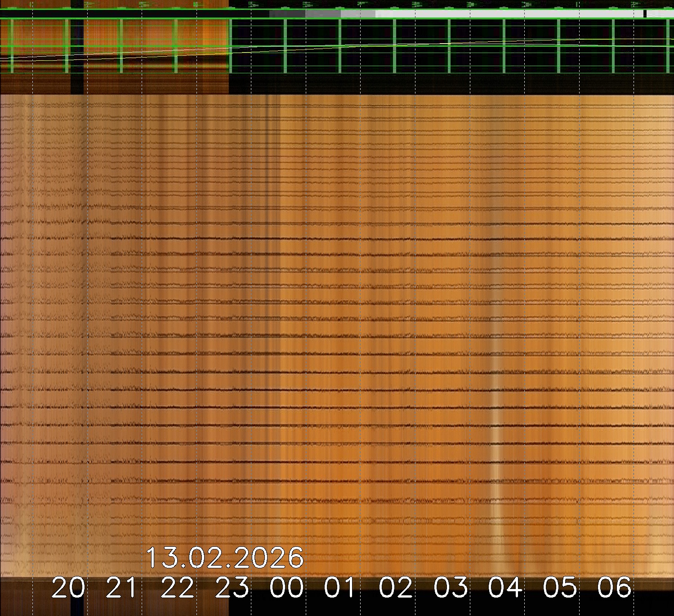Select the 05 hour label
This screenshot has height=616, width=674.
[x=560, y=588]
